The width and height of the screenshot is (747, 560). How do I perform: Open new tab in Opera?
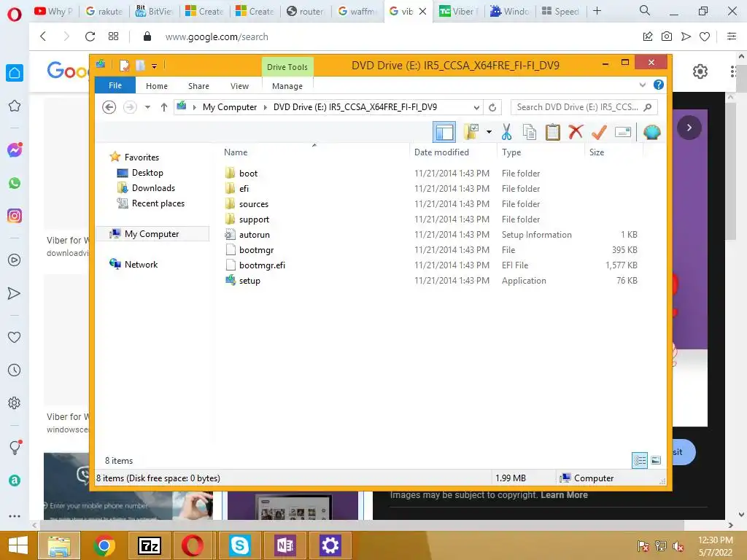coord(597,10)
